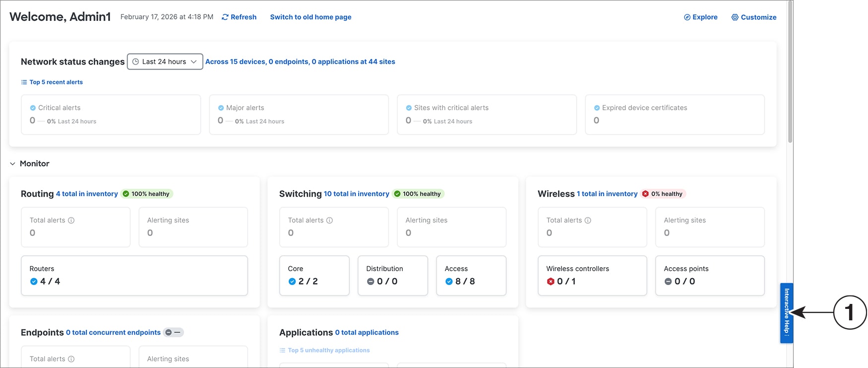
Task: Click the Access switches healthy check icon
Action: [x=449, y=282]
